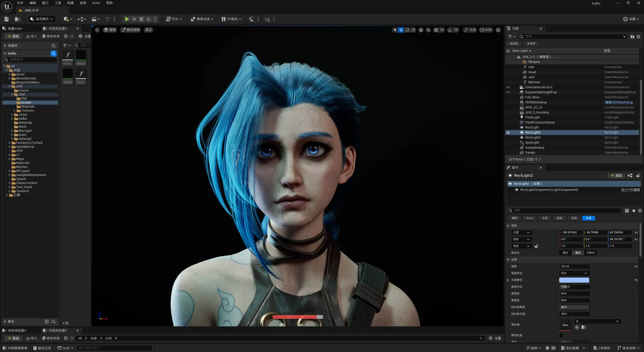Screen dimensions: 644x352
Task: Open the viewport hamburger options menu
Action: tap(97, 30)
